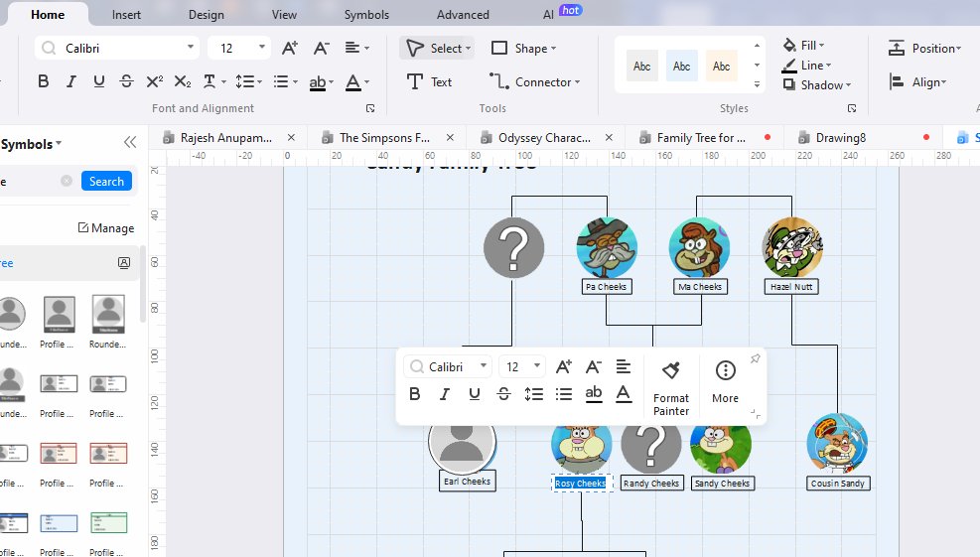The height and width of the screenshot is (557, 980).
Task: Open the ribbon font size dropdown
Action: tap(262, 48)
